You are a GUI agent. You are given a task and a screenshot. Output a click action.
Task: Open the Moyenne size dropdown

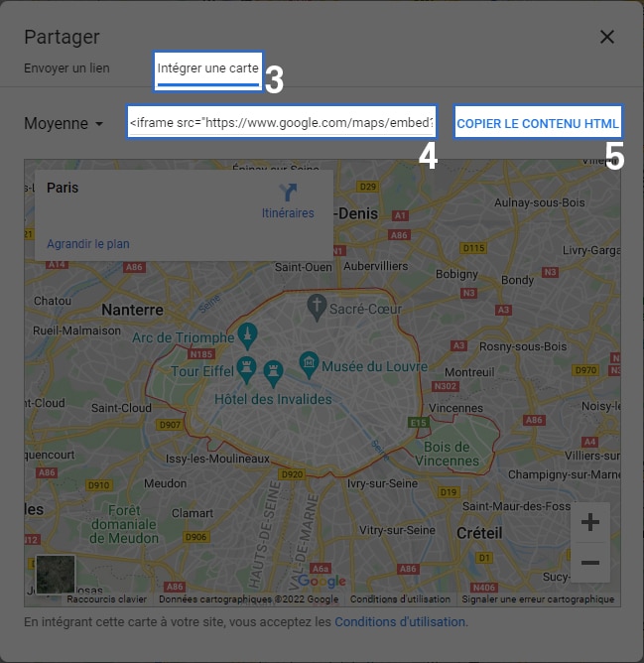[x=64, y=124]
